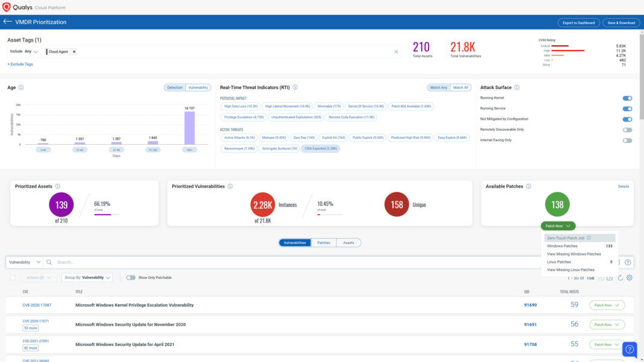Open the Actions (0) dropdown

tap(39, 278)
